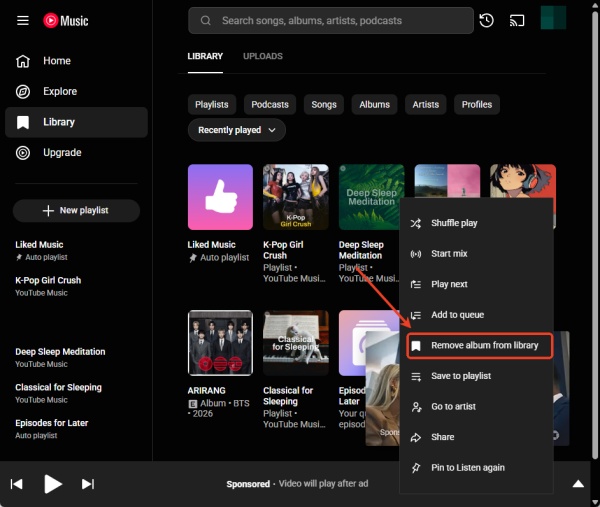Select Pin to Listen again
Viewport: 600px width, 507px height.
[476, 468]
